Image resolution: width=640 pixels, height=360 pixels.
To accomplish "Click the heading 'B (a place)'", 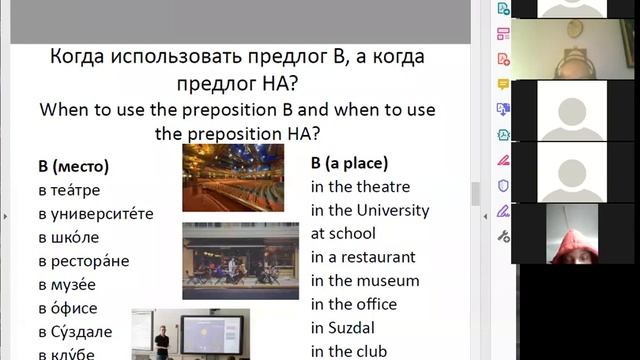I will coord(349,163).
